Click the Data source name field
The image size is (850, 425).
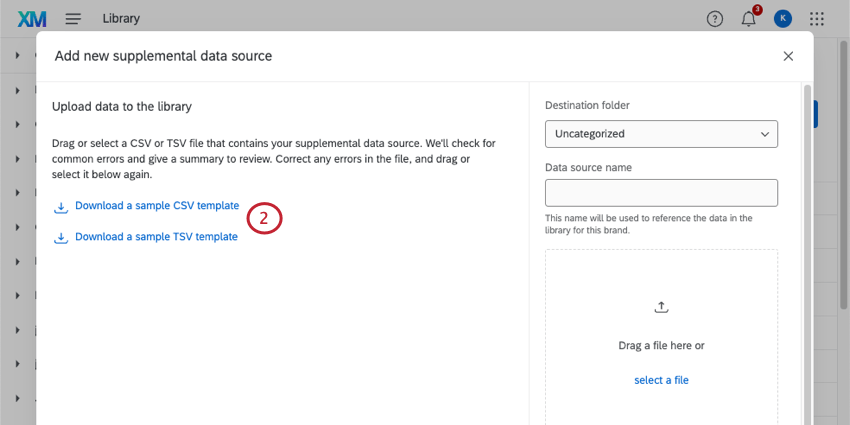tap(661, 193)
